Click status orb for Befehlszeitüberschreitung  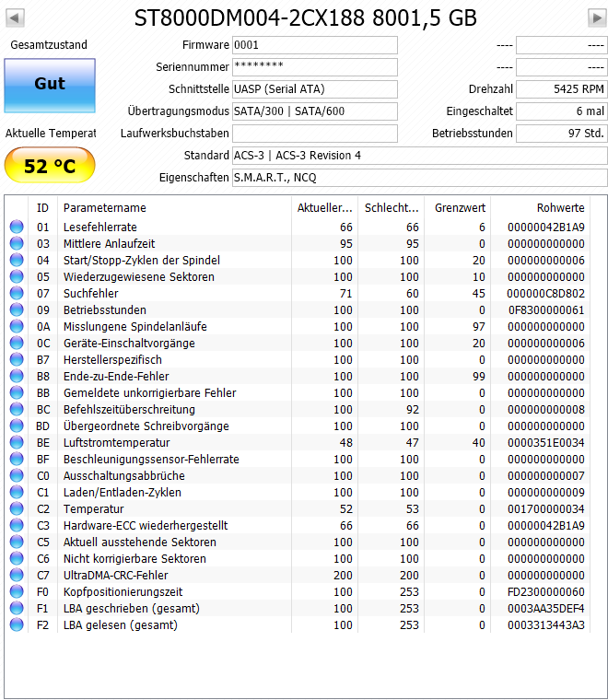tap(17, 409)
